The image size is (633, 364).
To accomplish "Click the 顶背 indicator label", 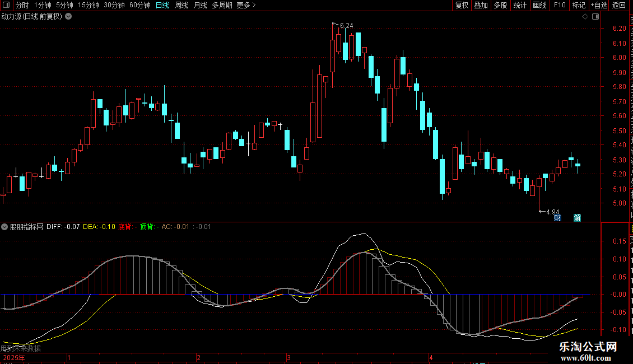I will [150, 227].
